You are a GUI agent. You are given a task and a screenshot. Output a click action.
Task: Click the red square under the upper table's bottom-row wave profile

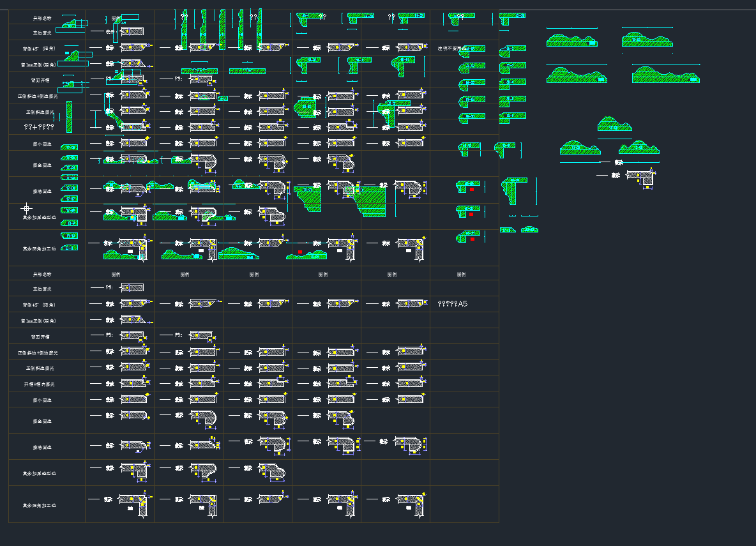(299, 252)
